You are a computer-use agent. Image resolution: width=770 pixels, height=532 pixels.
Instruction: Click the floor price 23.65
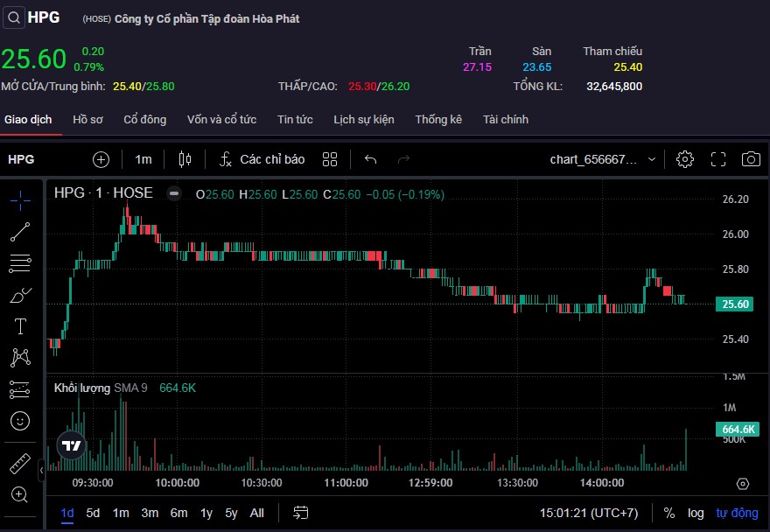click(x=536, y=66)
